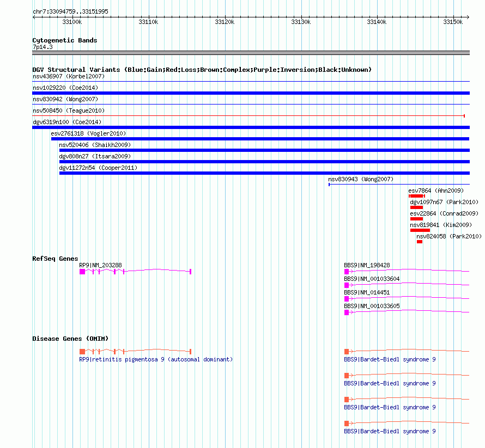Click the RP9|NM_203288 RefSeq gene label
This screenshot has width=485, height=448.
coord(100,265)
